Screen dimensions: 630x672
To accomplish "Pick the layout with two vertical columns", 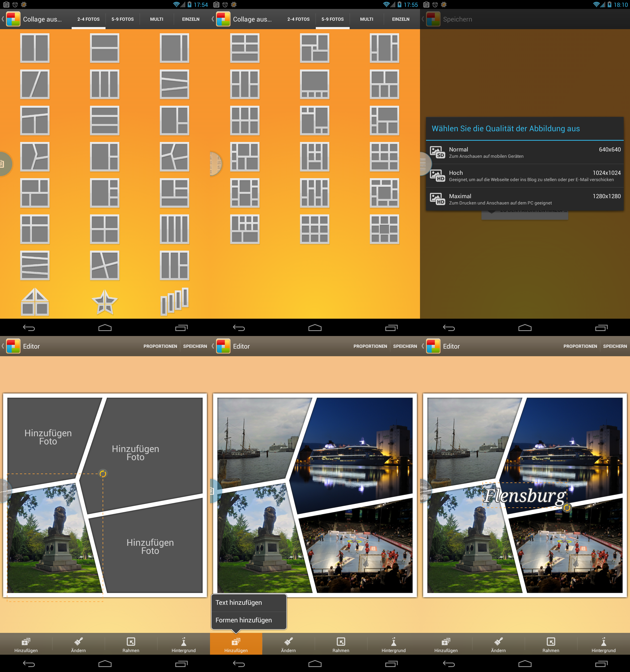I will tap(35, 48).
